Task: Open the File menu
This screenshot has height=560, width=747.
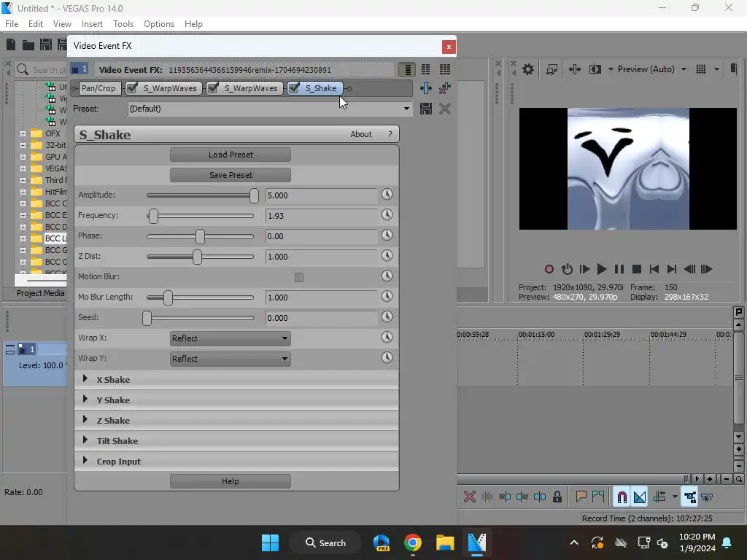Action: (12, 24)
